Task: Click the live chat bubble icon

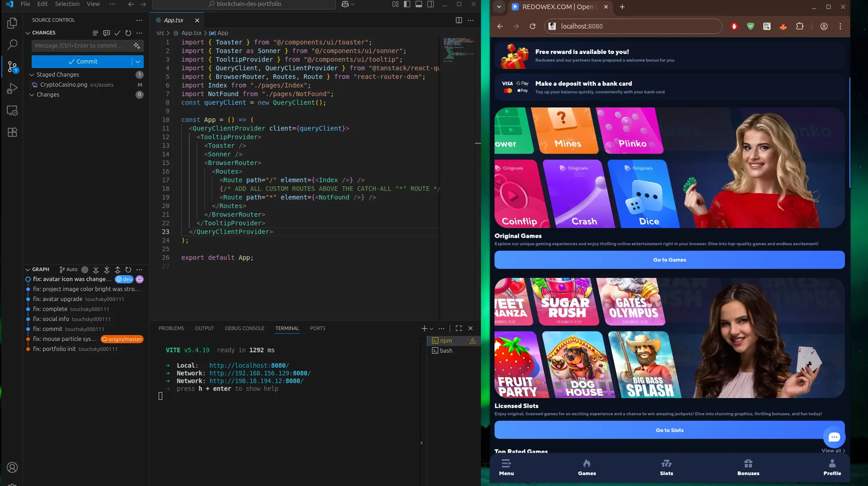Action: [x=834, y=437]
